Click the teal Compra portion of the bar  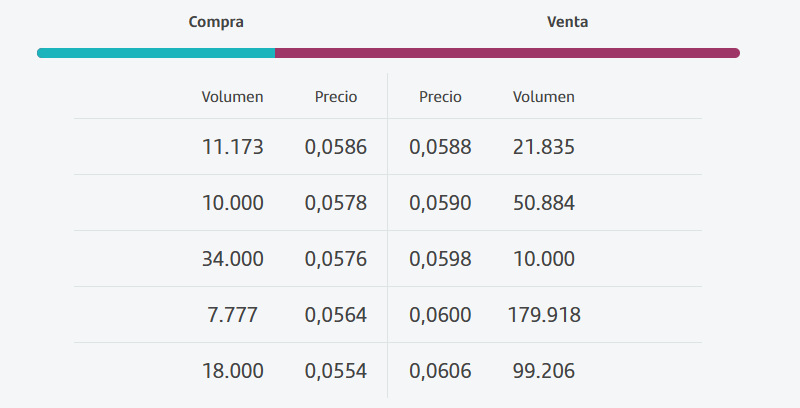coord(156,53)
